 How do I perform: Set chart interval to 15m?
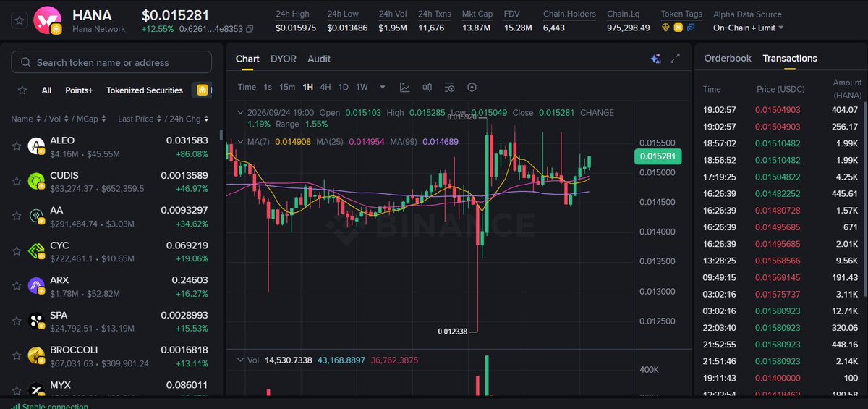coord(287,87)
